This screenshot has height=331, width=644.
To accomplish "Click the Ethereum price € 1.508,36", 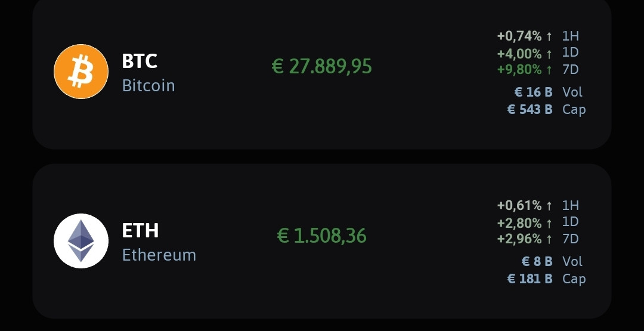I will 321,236.
